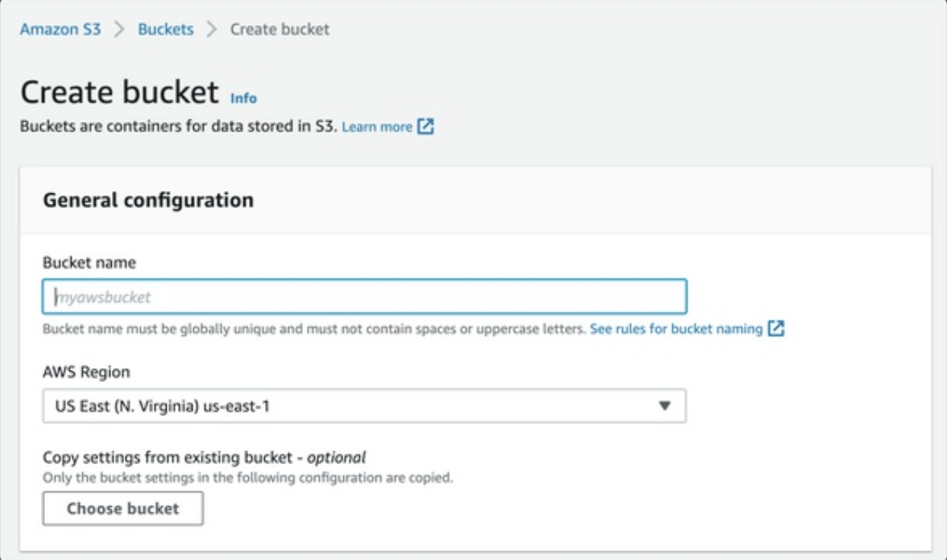Open the AWS Region dropdown

point(365,406)
